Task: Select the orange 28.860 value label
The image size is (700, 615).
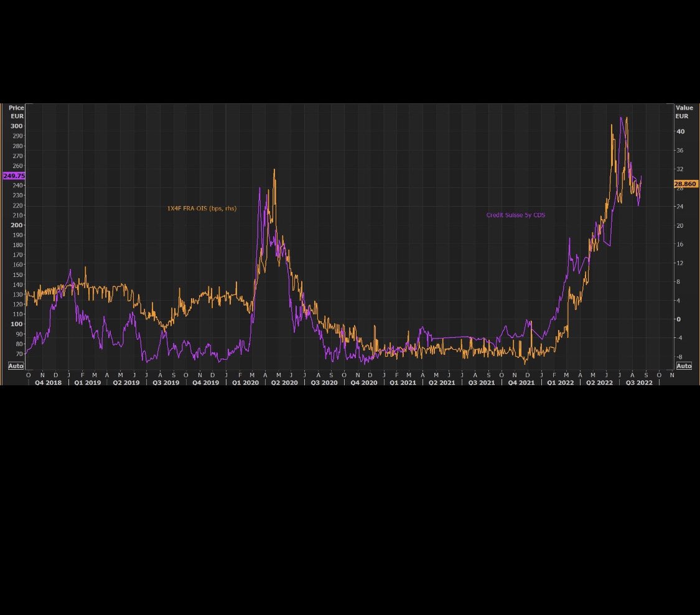Action: (685, 184)
